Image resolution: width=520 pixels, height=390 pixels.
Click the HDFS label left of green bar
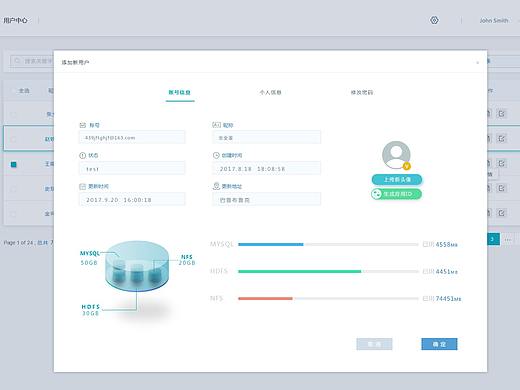[219, 271]
